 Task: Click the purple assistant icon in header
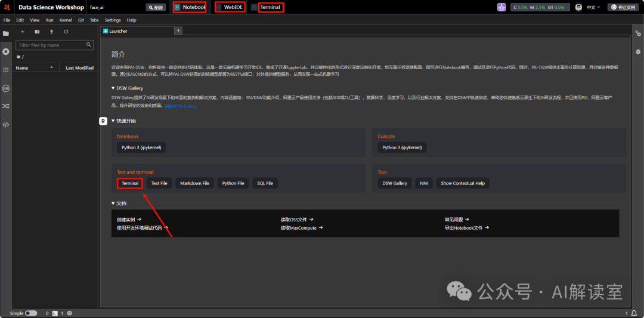(x=501, y=7)
